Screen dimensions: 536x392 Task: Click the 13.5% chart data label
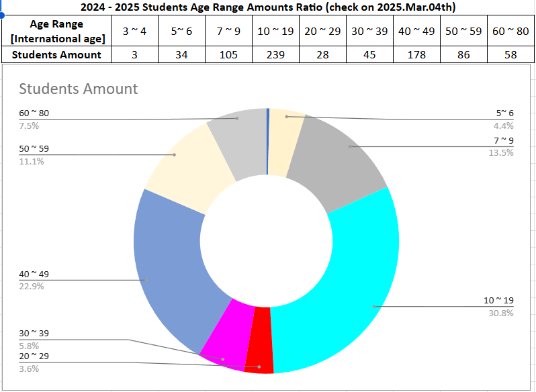pyautogui.click(x=501, y=152)
